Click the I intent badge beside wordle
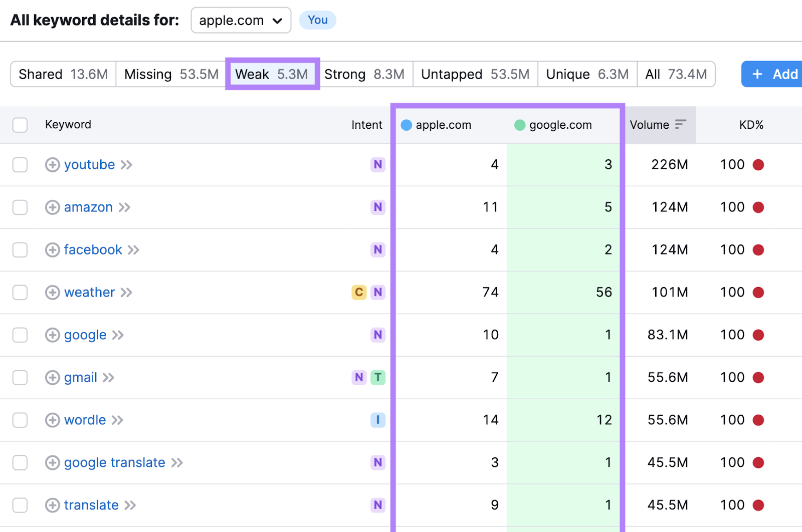This screenshot has height=532, width=802. pyautogui.click(x=378, y=420)
